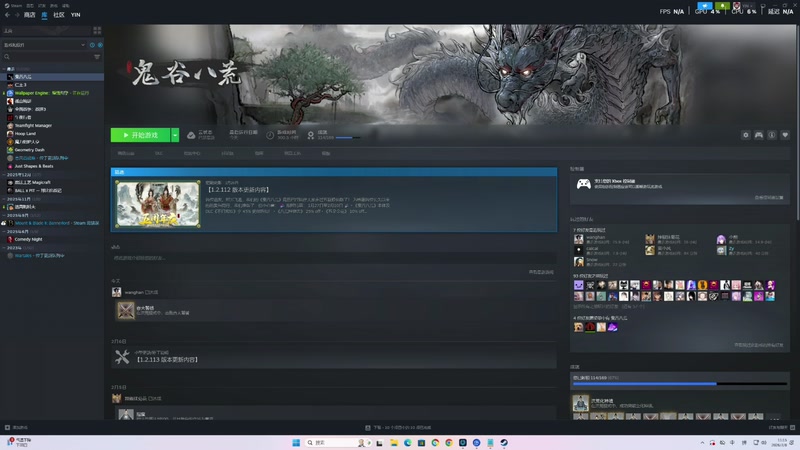This screenshot has width=800, height=450.
Task: Switch library to grid collections view icon
Action: click(97, 31)
